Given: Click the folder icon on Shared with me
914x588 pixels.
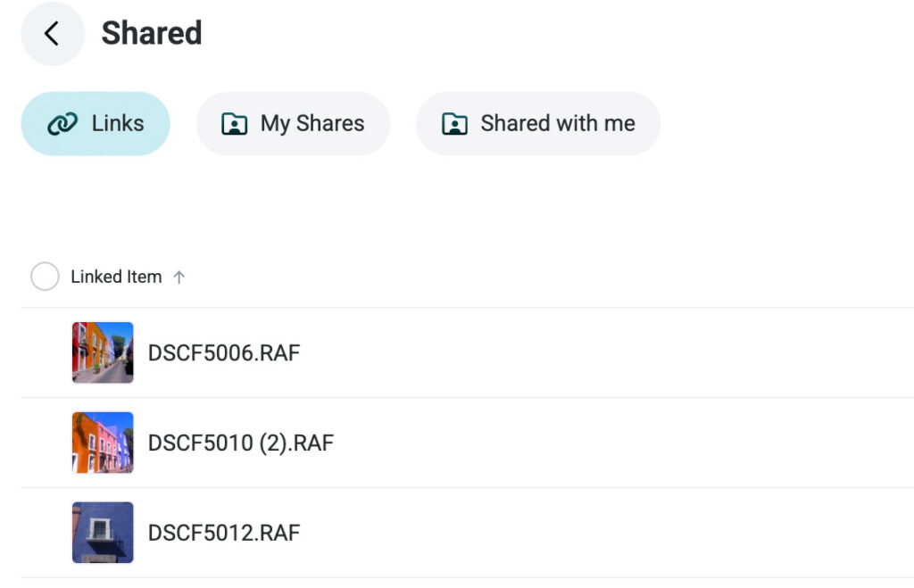Looking at the screenshot, I should (455, 123).
